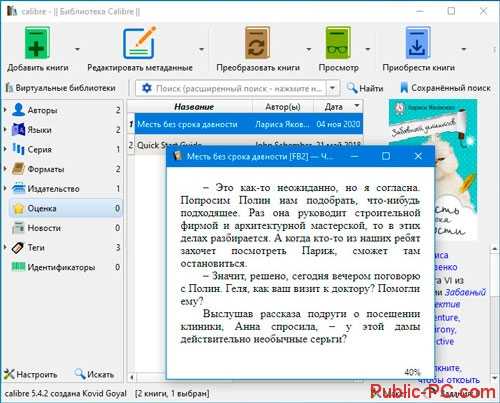Expand the Форматы tree node
500x403 pixels.
[5, 169]
